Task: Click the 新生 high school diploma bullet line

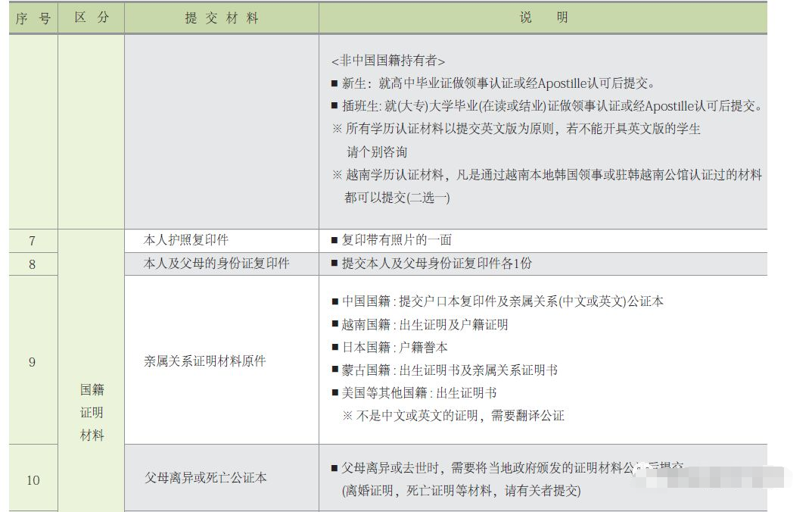Action: (493, 84)
